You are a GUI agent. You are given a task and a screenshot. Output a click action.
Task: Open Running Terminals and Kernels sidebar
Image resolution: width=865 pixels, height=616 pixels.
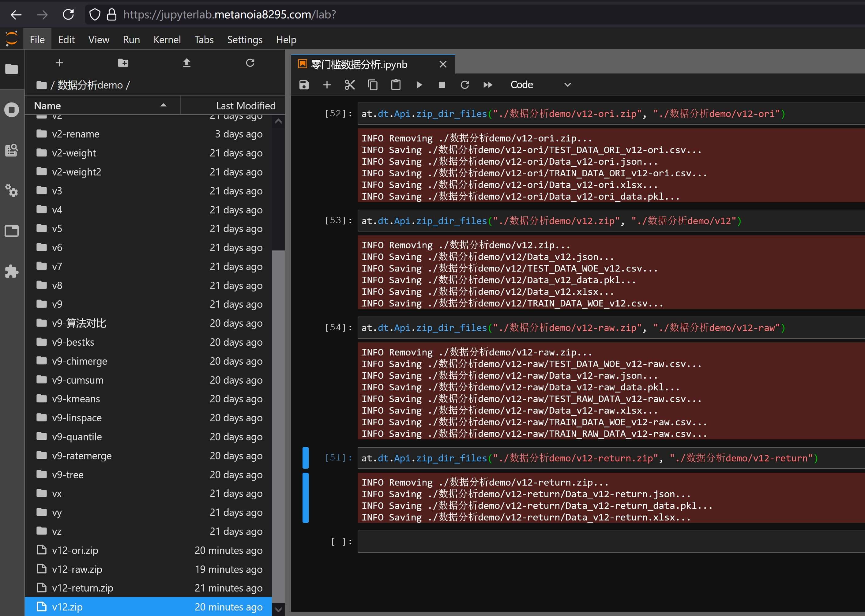[x=11, y=110]
